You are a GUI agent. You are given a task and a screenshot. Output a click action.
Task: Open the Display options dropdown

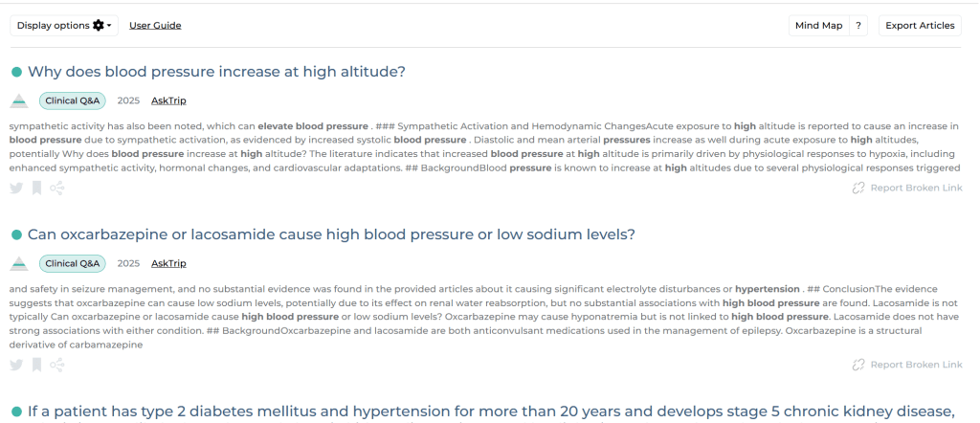pos(64,26)
